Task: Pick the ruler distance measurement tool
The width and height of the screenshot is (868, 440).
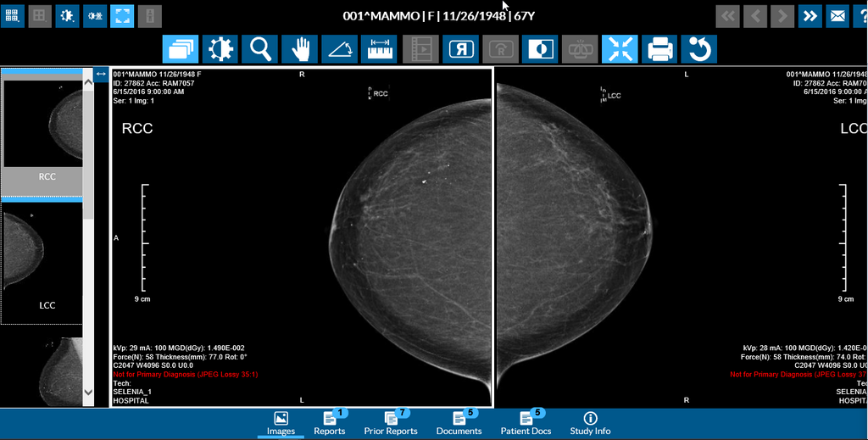Action: pos(380,50)
